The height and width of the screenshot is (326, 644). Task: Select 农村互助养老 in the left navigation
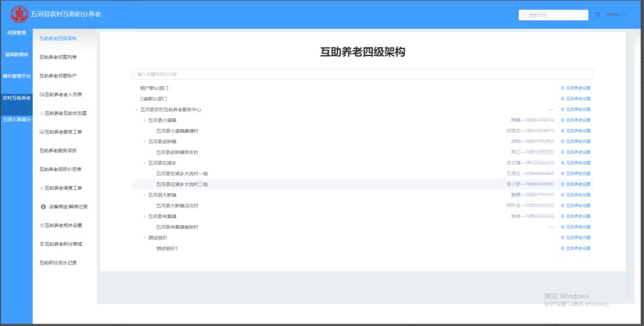coord(17,99)
